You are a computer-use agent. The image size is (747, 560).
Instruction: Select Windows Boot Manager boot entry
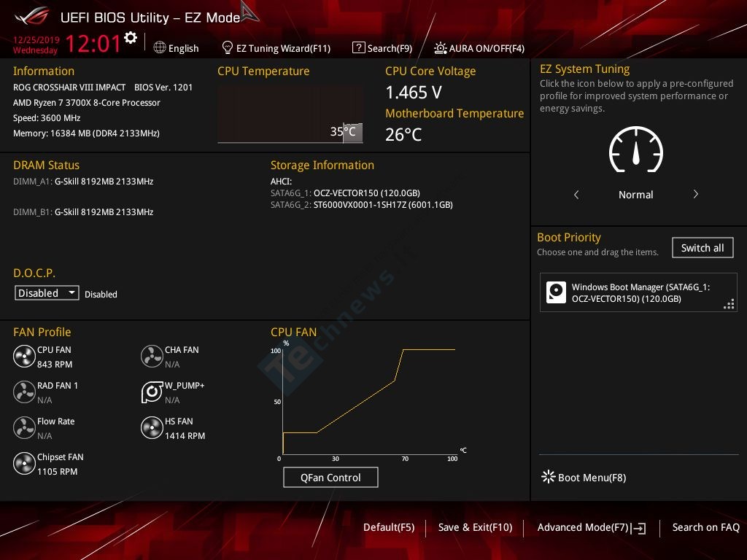coord(638,292)
